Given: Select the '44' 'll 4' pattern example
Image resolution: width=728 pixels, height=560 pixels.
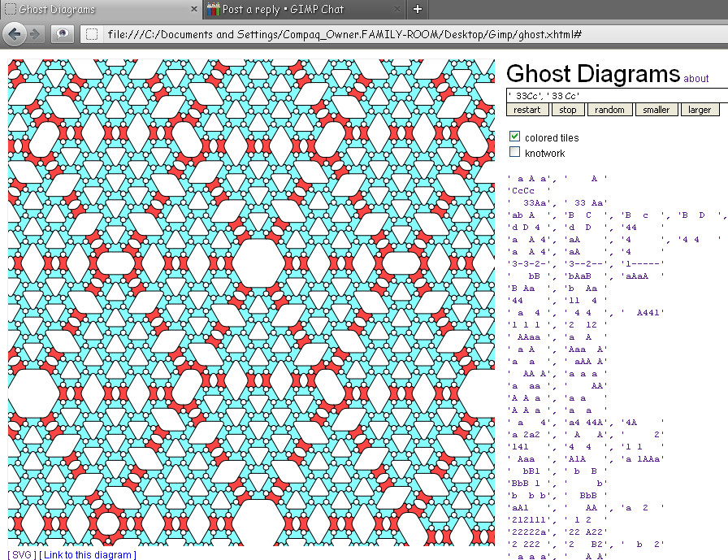Looking at the screenshot, I should click(x=557, y=300).
